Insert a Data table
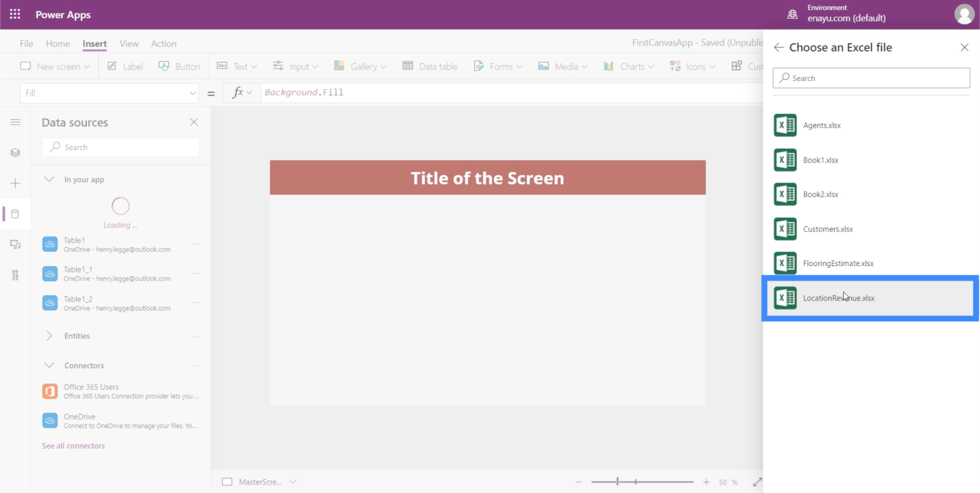The image size is (980, 493). pos(430,67)
